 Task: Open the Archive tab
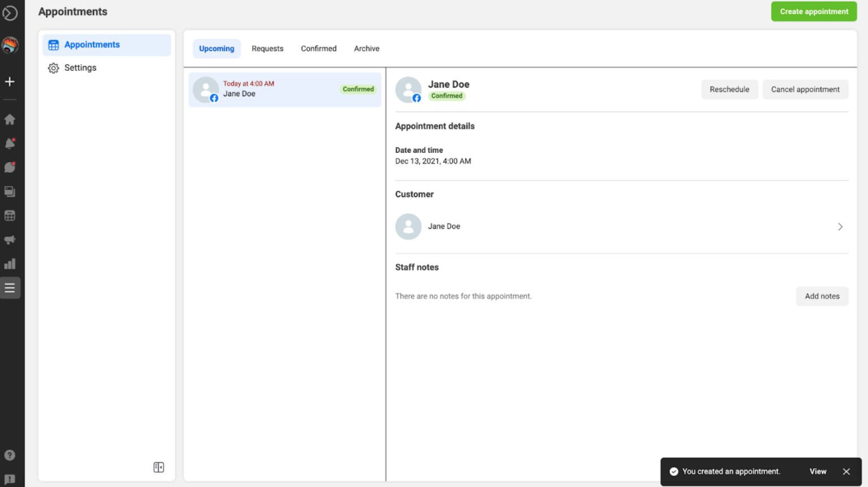pyautogui.click(x=366, y=48)
